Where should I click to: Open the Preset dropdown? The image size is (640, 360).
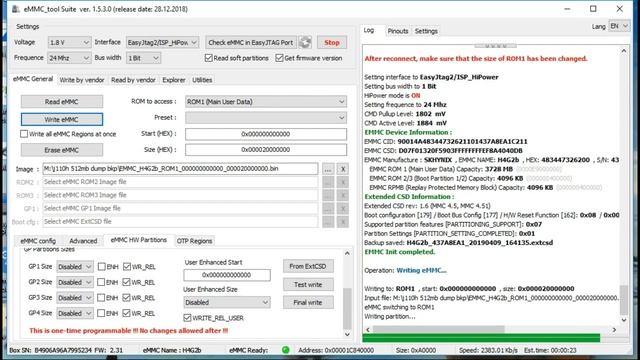(x=266, y=118)
